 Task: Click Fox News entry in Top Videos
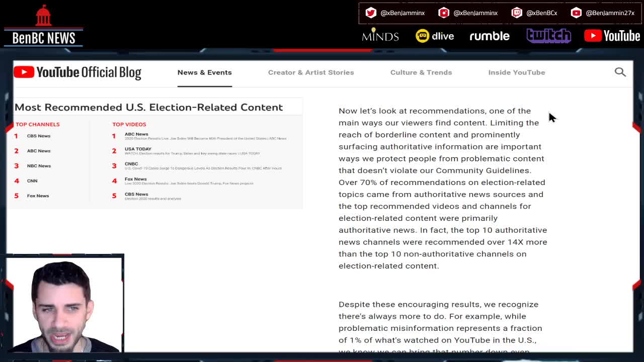click(x=189, y=180)
